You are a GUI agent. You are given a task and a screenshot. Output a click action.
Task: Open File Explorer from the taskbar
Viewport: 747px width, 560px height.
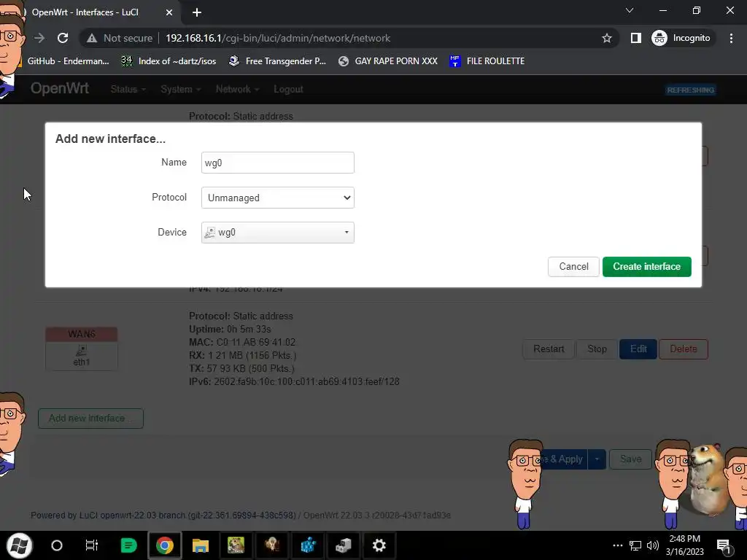pyautogui.click(x=201, y=545)
